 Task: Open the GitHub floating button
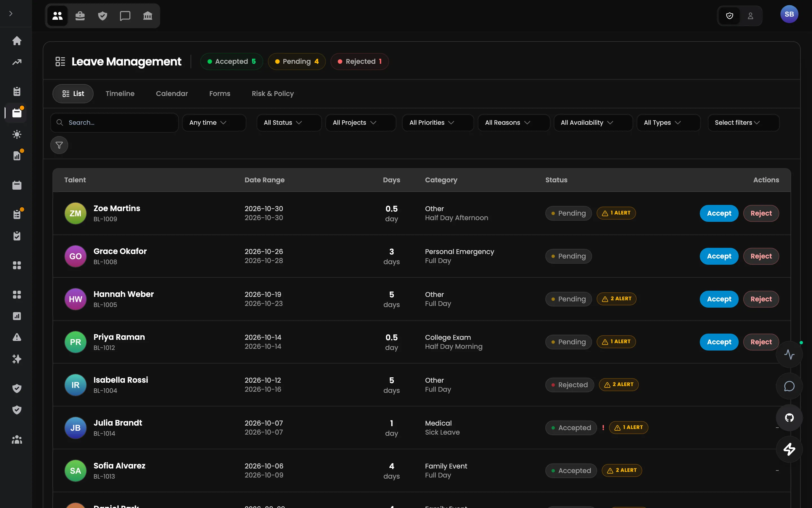[x=789, y=418]
